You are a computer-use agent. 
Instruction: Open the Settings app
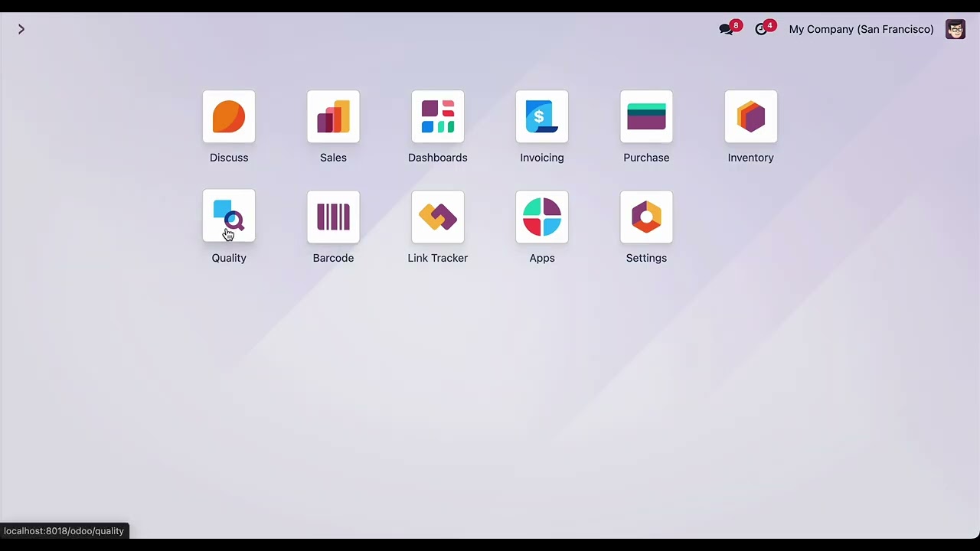tap(646, 217)
